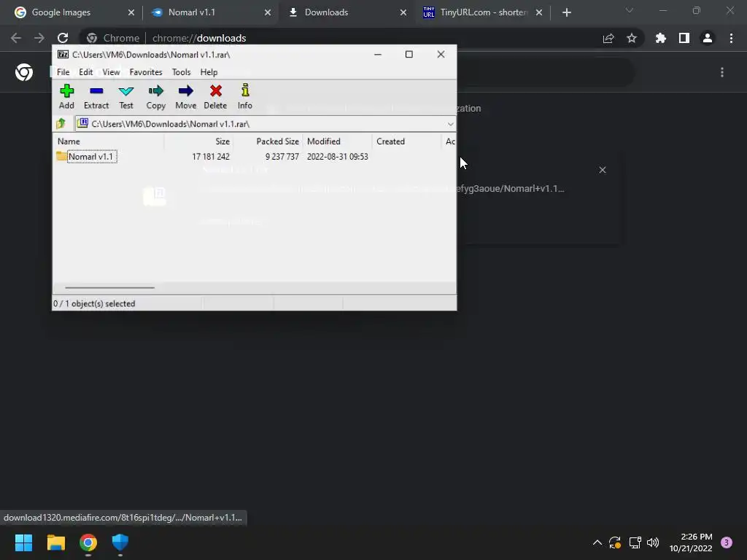Screen dimensions: 747x560
Task: Close the Google Images tab
Action: pos(131,13)
